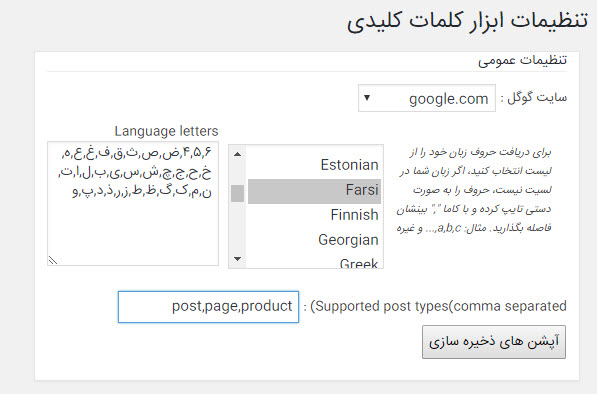Click the language list scroll up arrow
This screenshot has width=597, height=394.
[238, 154]
